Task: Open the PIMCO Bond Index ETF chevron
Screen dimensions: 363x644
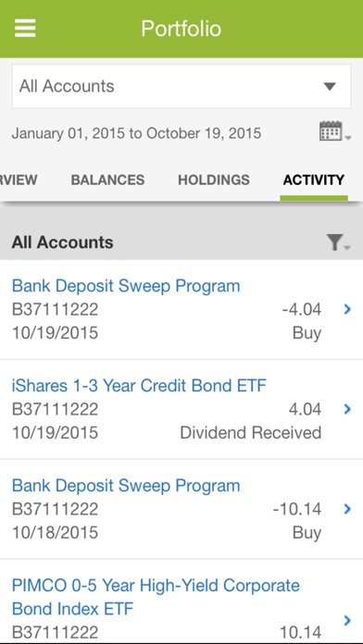Action: (x=347, y=620)
